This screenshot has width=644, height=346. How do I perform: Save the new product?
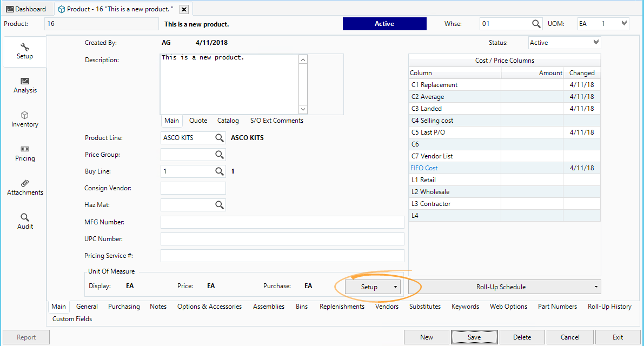point(474,336)
